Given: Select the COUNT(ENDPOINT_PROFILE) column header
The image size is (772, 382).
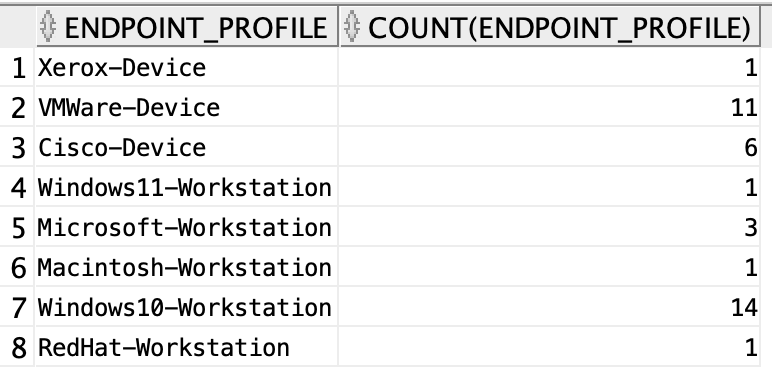Looking at the screenshot, I should pyautogui.click(x=549, y=27).
